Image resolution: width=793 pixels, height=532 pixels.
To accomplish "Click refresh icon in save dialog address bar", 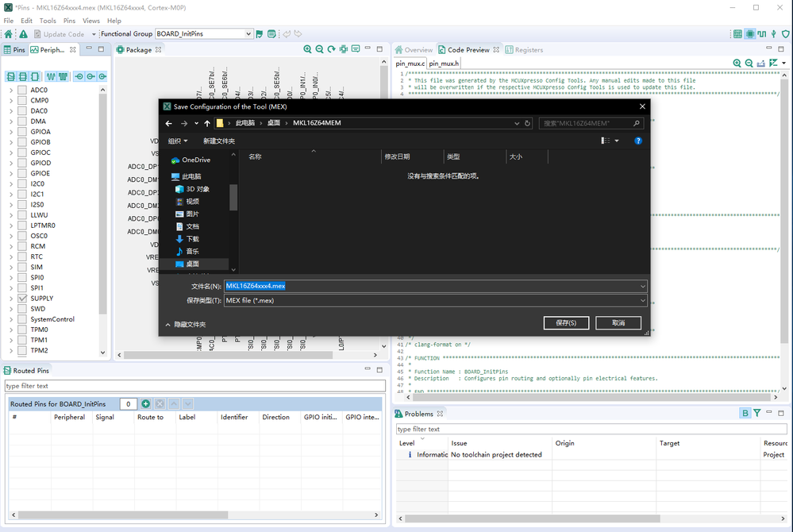I will pyautogui.click(x=528, y=123).
